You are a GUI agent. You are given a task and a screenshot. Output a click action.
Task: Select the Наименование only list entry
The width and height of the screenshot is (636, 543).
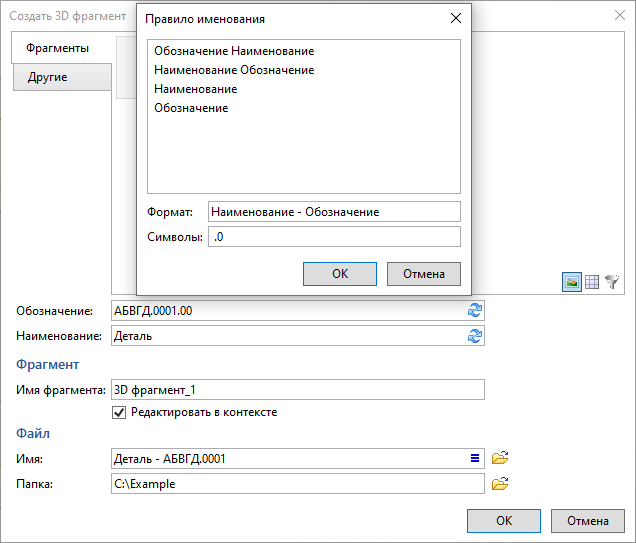click(x=195, y=89)
